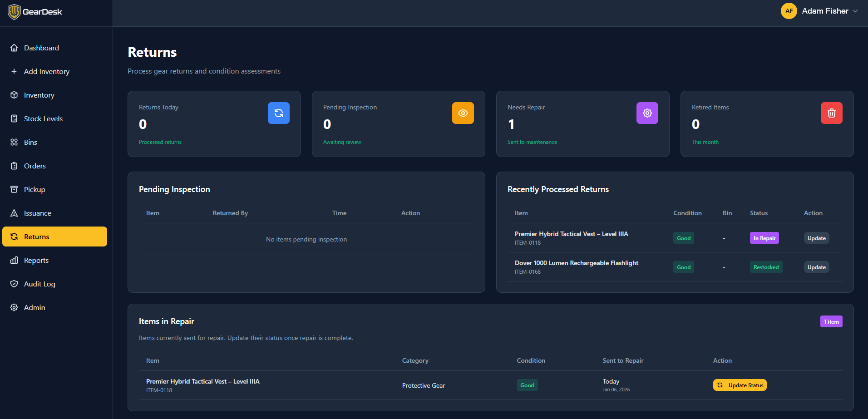Click the red Retired Items trash icon
This screenshot has height=419, width=868.
point(831,113)
